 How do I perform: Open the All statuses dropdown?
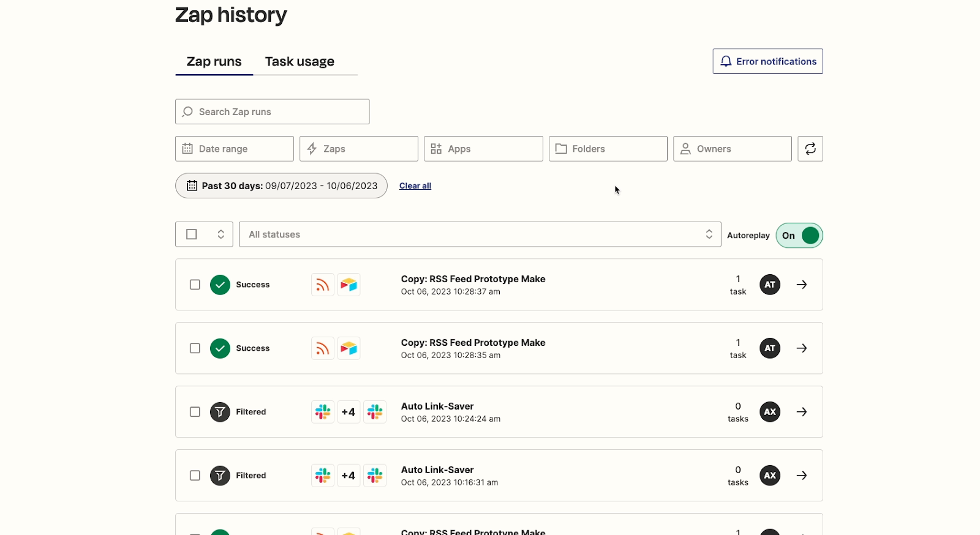(x=480, y=234)
